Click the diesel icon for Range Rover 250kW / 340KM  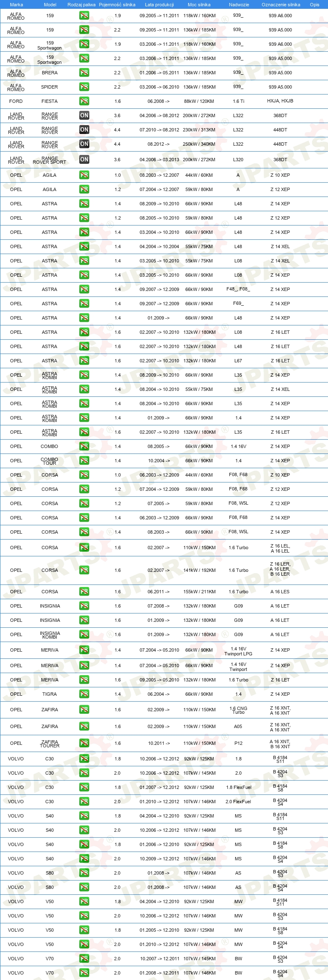84,144
